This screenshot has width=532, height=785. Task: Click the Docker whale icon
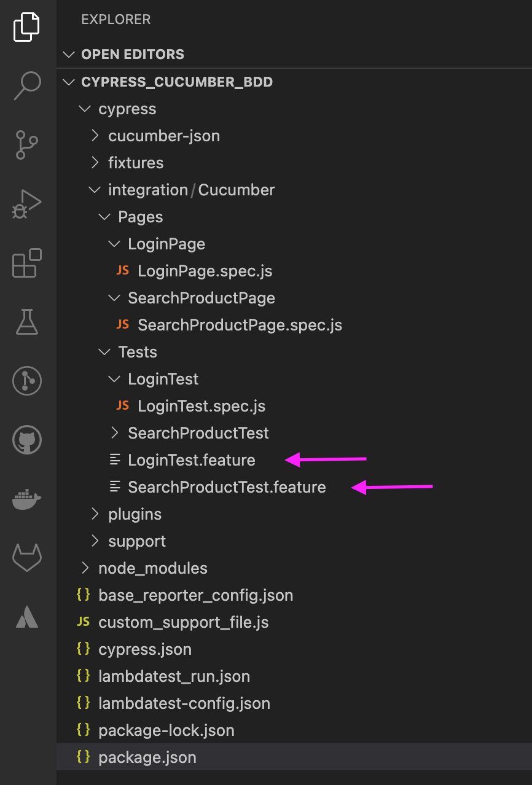pyautogui.click(x=26, y=499)
